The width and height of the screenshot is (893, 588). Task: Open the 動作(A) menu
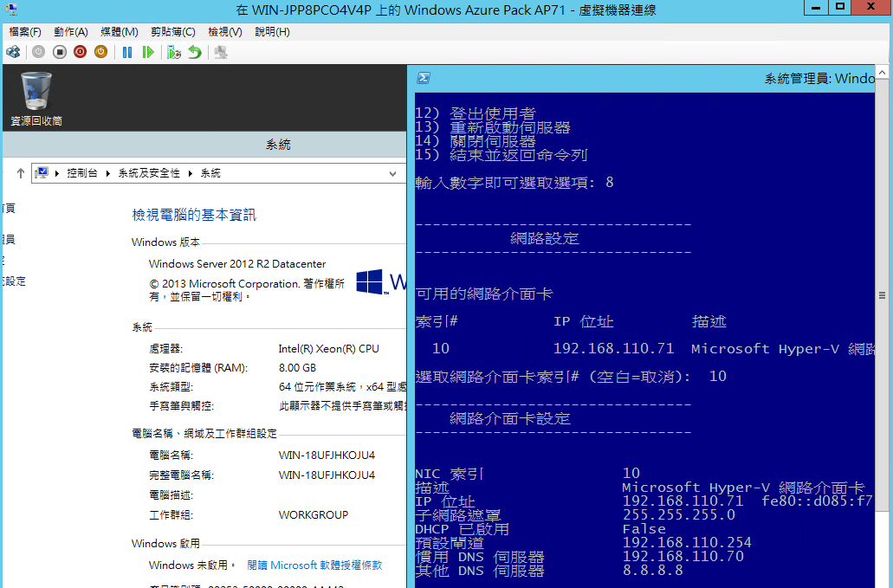click(x=71, y=32)
